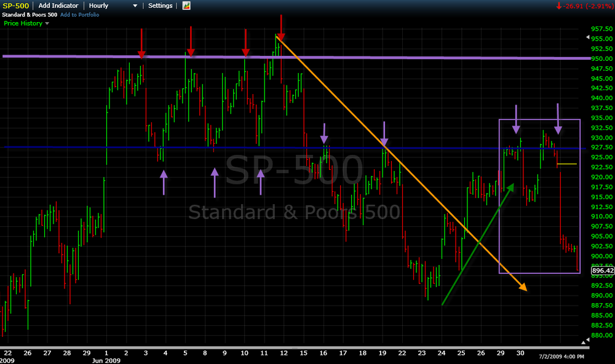Screen dimensions: 615x364
Task: Open the chart export icon next to Settings
Action: (186, 6)
